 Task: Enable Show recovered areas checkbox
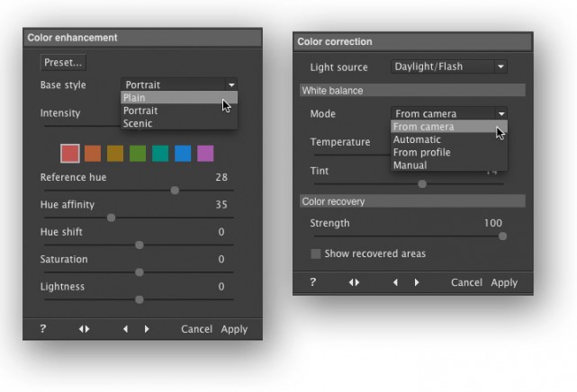tap(315, 254)
